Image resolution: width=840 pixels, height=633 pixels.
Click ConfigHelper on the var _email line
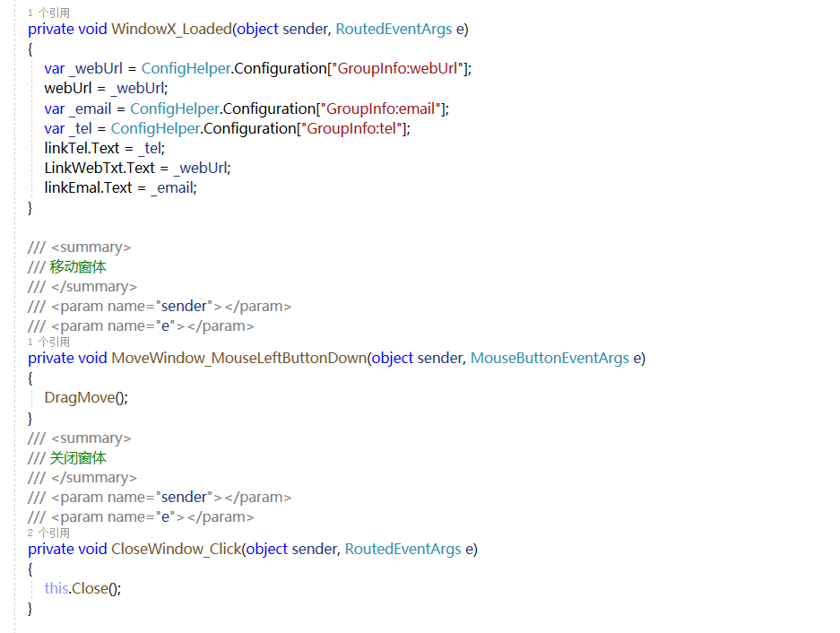tap(175, 108)
